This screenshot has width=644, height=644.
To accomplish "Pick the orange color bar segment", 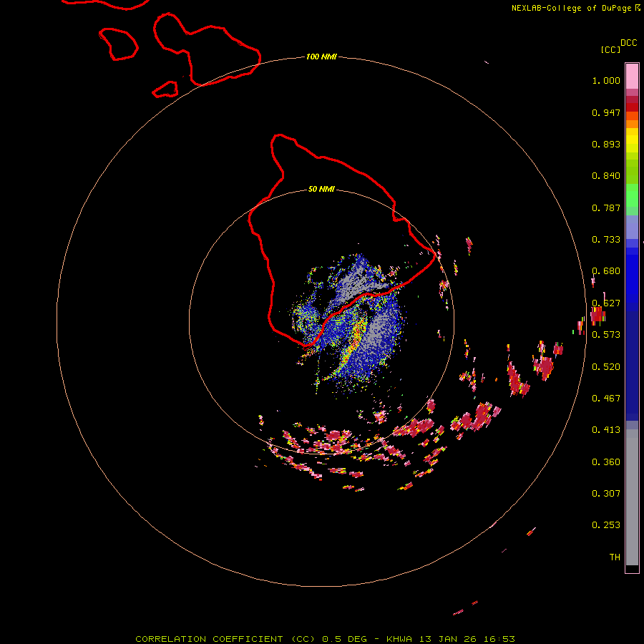I will (x=632, y=124).
